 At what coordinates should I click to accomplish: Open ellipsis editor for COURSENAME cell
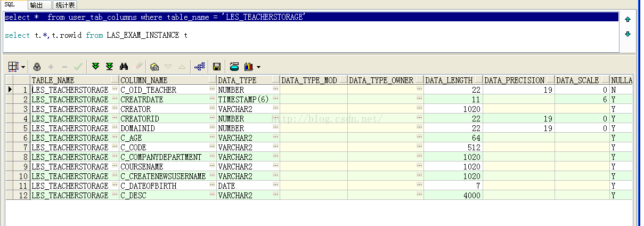tap(212, 166)
